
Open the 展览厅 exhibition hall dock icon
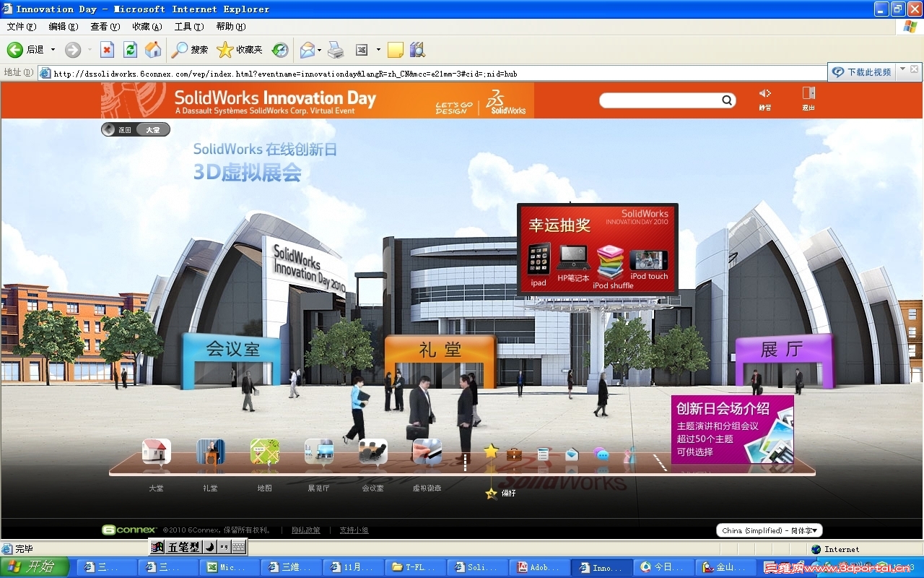pos(319,452)
